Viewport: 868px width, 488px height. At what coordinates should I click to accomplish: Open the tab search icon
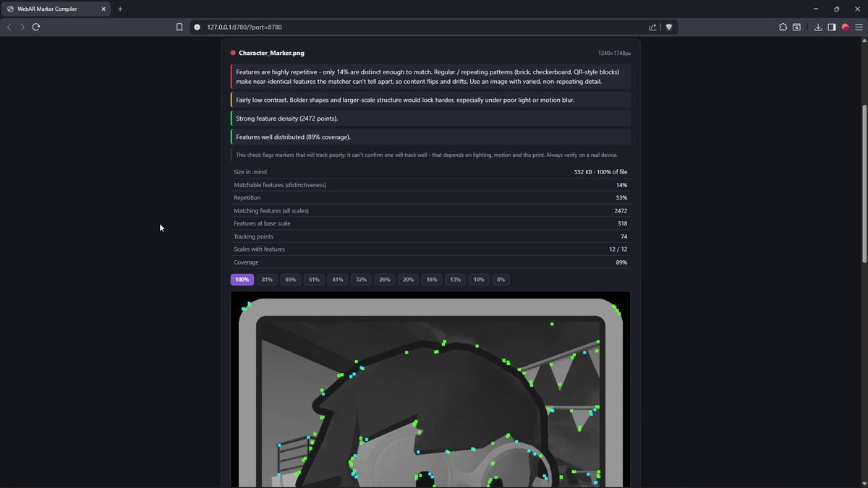796,27
